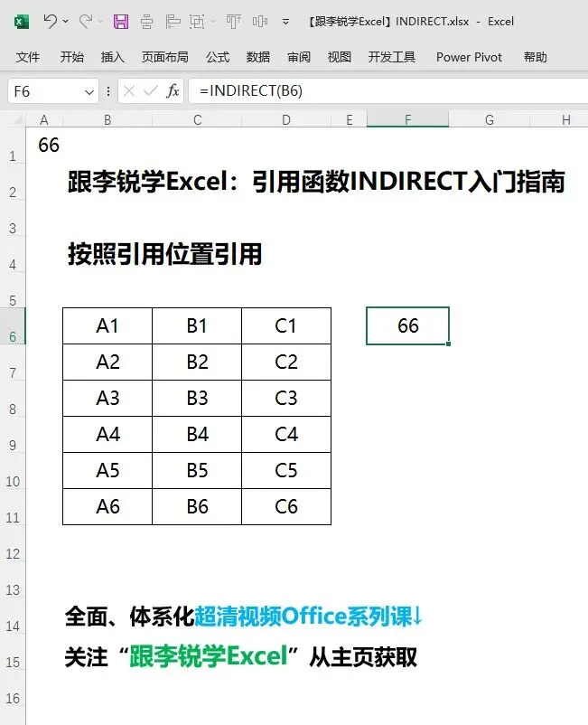Select the table cell A3
The image size is (588, 725).
coord(107,398)
